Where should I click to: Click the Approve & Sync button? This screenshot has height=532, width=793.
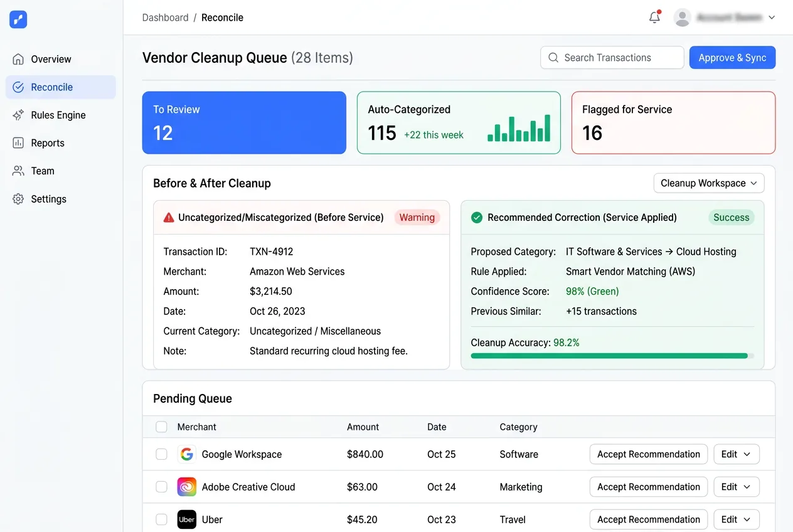(732, 58)
